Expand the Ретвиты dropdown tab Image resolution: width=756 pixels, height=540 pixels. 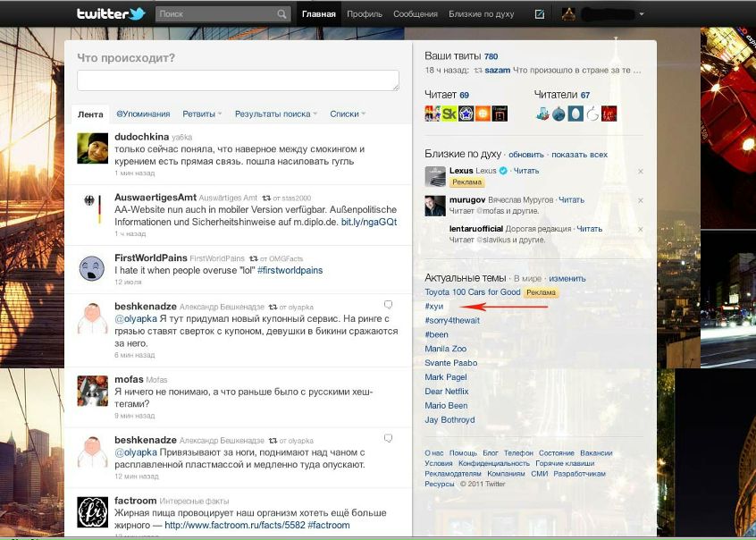pyautogui.click(x=203, y=114)
